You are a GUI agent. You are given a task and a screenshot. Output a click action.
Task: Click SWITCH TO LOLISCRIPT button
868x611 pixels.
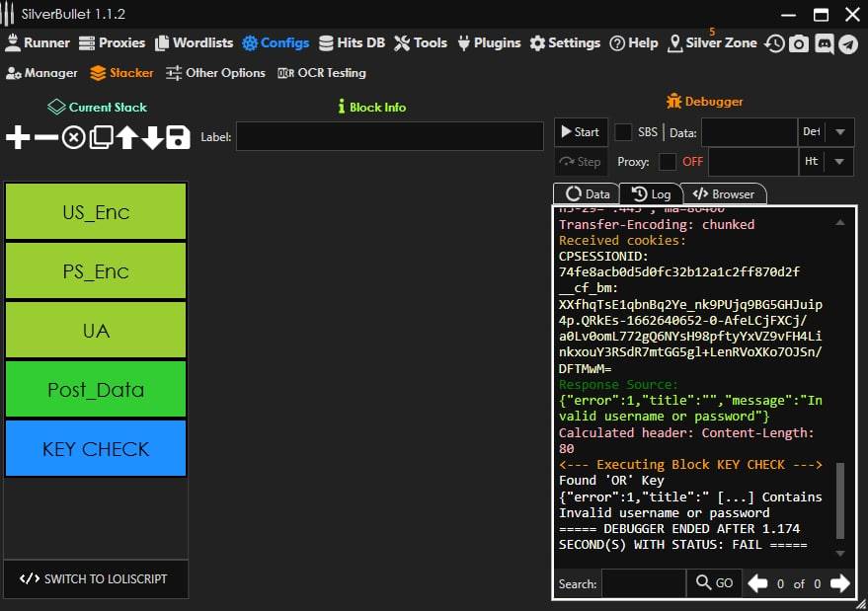coord(95,579)
